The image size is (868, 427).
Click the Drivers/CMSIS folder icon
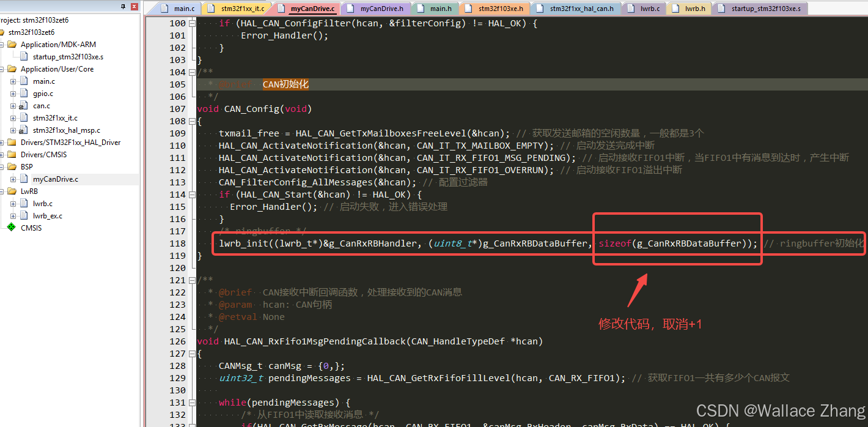pyautogui.click(x=12, y=155)
